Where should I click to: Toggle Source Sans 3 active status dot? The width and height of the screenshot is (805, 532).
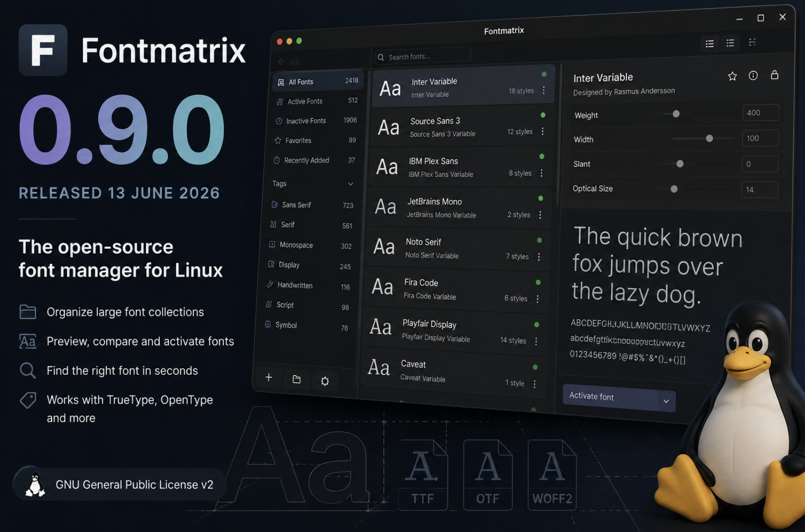point(543,115)
